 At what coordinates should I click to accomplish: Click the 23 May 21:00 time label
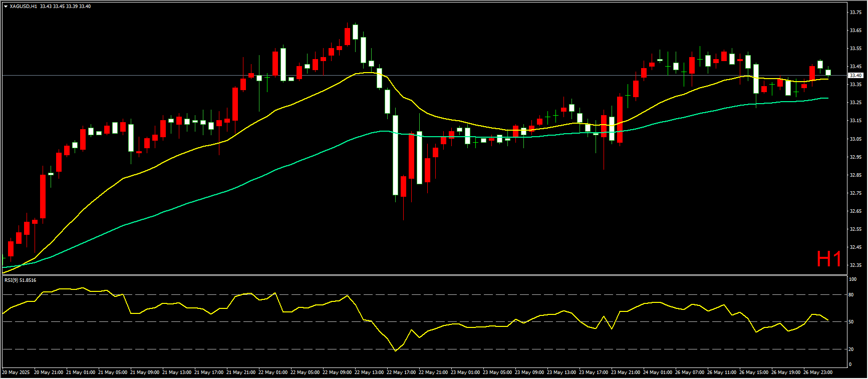coord(626,372)
